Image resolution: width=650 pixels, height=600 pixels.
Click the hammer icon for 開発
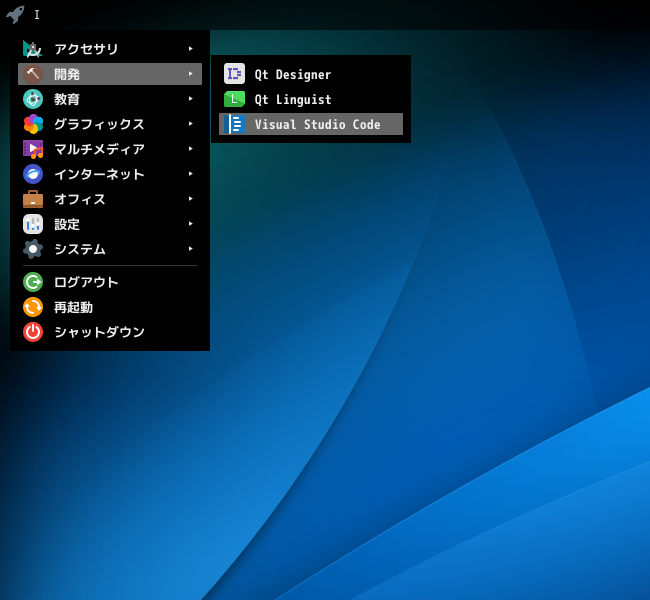pos(33,74)
